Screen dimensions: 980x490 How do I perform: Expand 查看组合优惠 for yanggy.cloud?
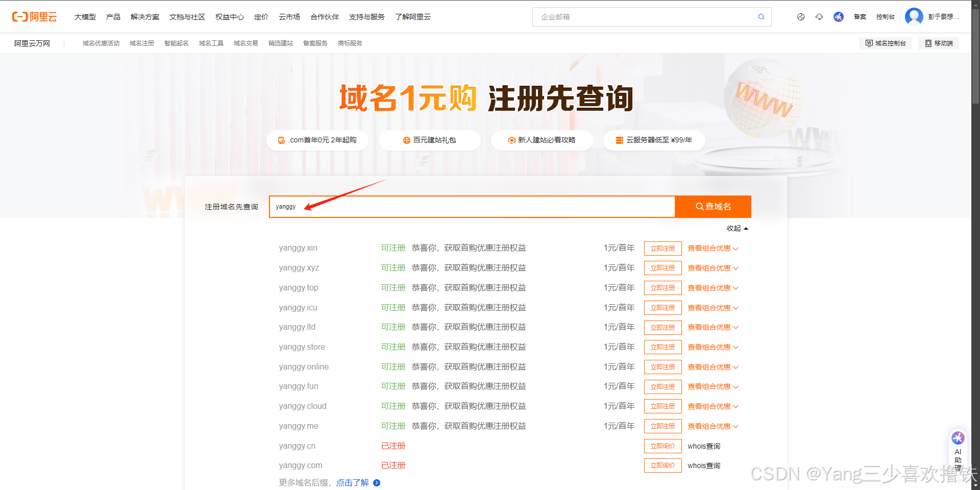(x=713, y=406)
